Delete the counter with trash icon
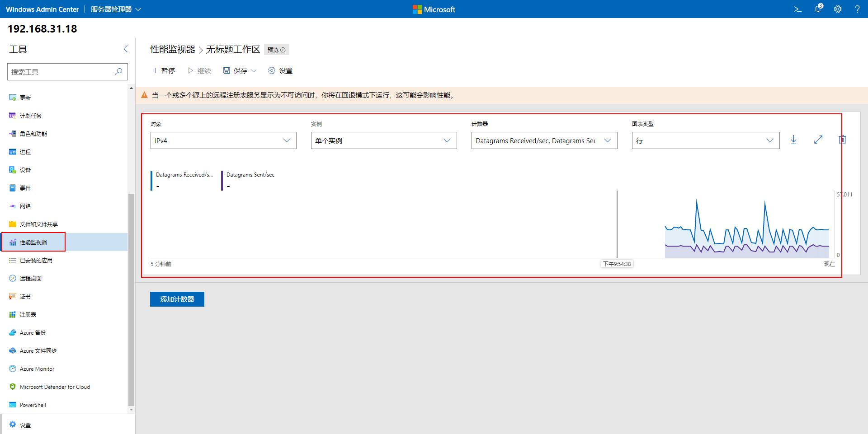Screen dimensions: 868x434 [842, 140]
